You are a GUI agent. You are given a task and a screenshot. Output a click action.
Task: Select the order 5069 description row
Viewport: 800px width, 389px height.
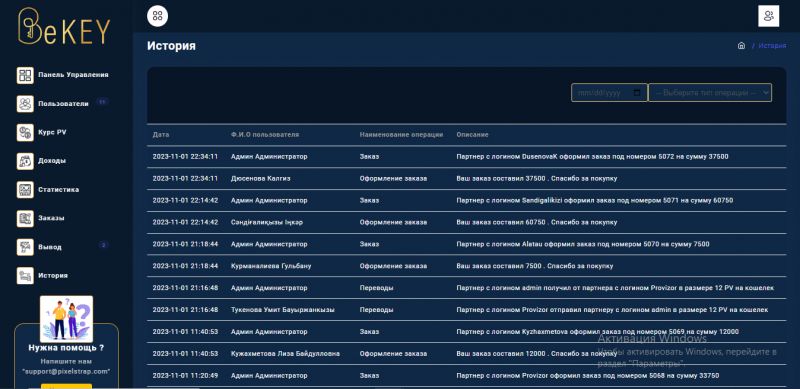tap(597, 332)
